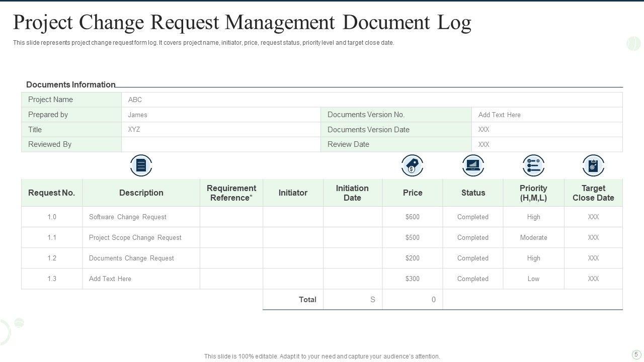Click 'Completed' status in the Documents Change Request row
Image resolution: width=644 pixels, height=362 pixels.
pyautogui.click(x=473, y=258)
